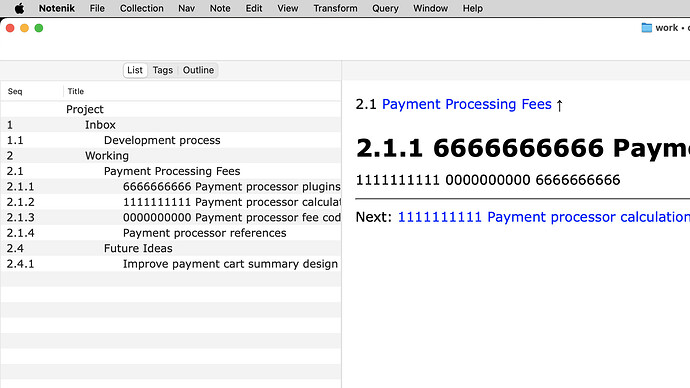Viewport: 690px width, 388px height.
Task: Sort list by the Title column header
Action: click(76, 92)
